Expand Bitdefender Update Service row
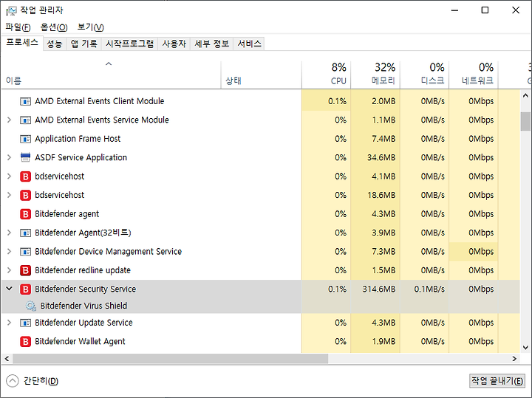The width and height of the screenshot is (532, 398). point(9,323)
